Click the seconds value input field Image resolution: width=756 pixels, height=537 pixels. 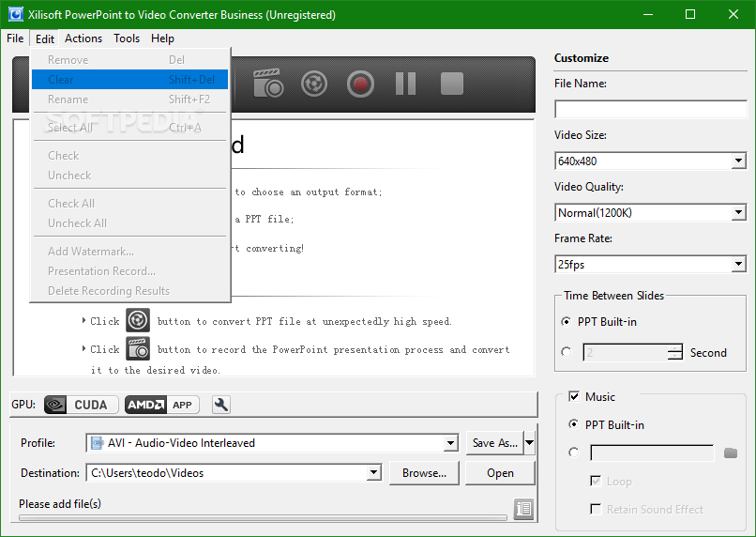pyautogui.click(x=625, y=352)
